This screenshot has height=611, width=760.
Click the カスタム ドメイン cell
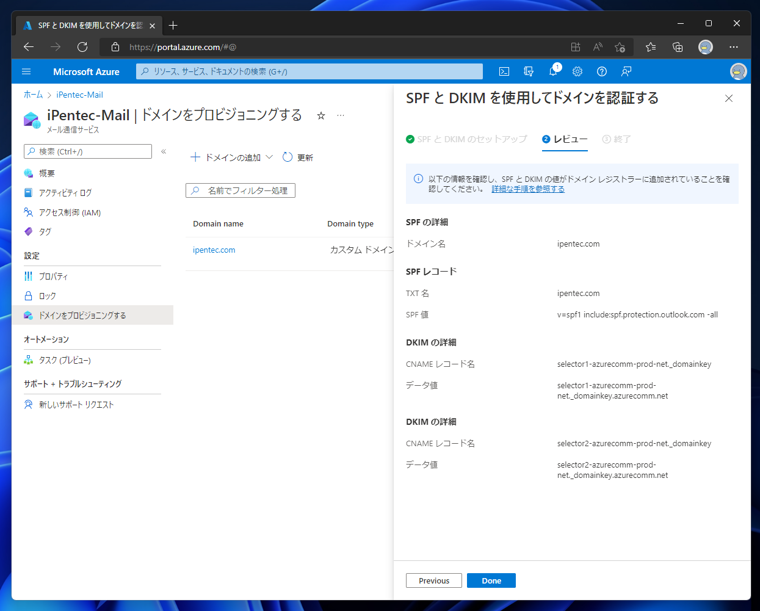tap(362, 250)
